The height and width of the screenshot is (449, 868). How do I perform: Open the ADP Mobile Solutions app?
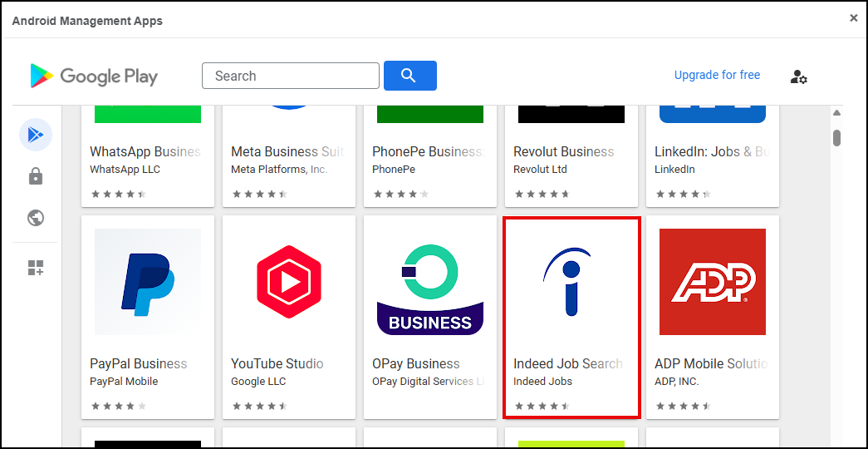click(713, 316)
